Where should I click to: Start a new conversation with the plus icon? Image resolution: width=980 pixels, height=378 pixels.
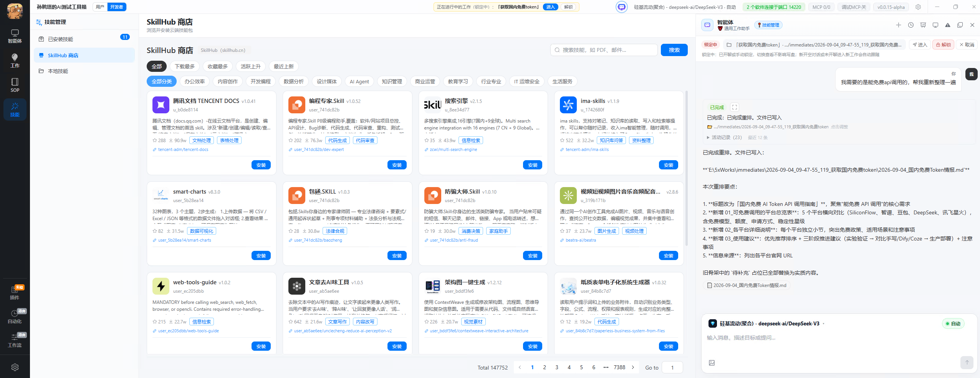(x=899, y=25)
